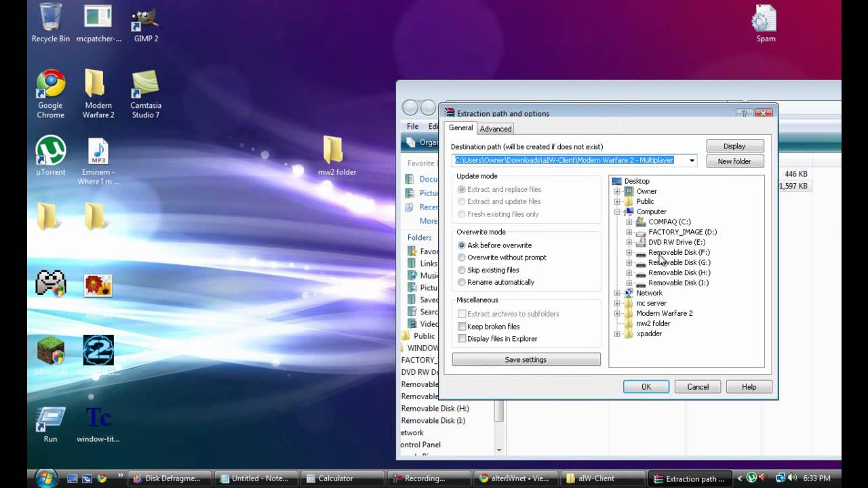Click the volume speaker tray icon
The height and width of the screenshot is (488, 868).
(793, 478)
